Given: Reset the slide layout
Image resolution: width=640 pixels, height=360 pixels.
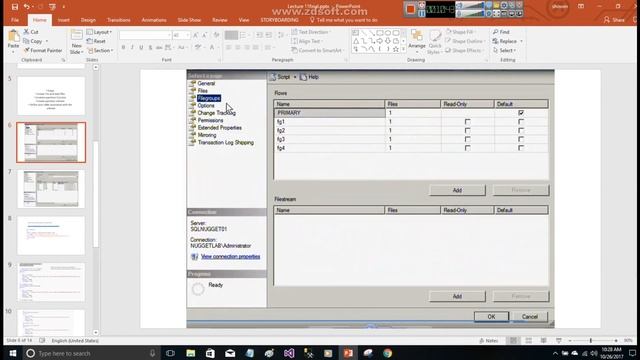Looking at the screenshot, I should pos(97,41).
